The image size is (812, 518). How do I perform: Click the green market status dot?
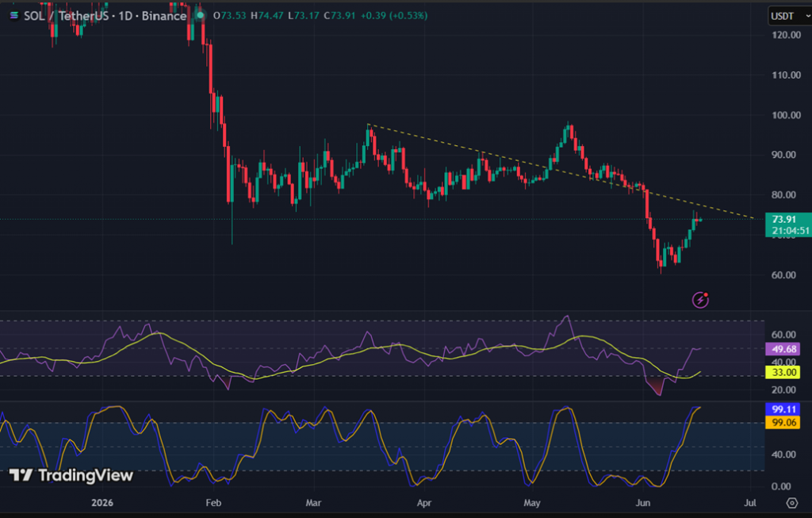(x=200, y=16)
